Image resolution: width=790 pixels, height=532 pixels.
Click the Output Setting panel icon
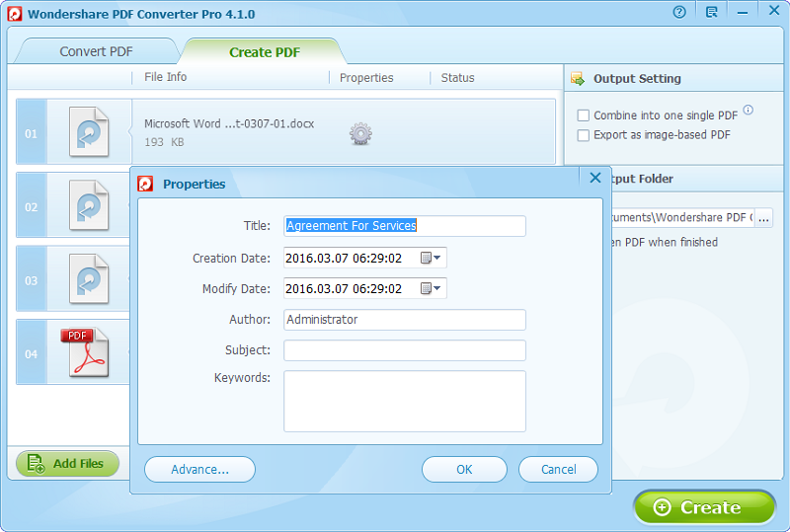point(578,79)
